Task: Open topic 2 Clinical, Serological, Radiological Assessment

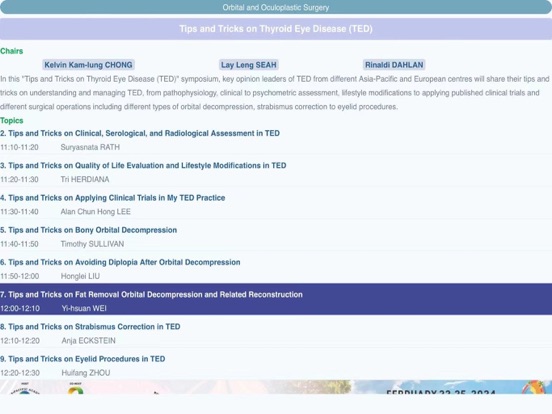Action: [140, 133]
